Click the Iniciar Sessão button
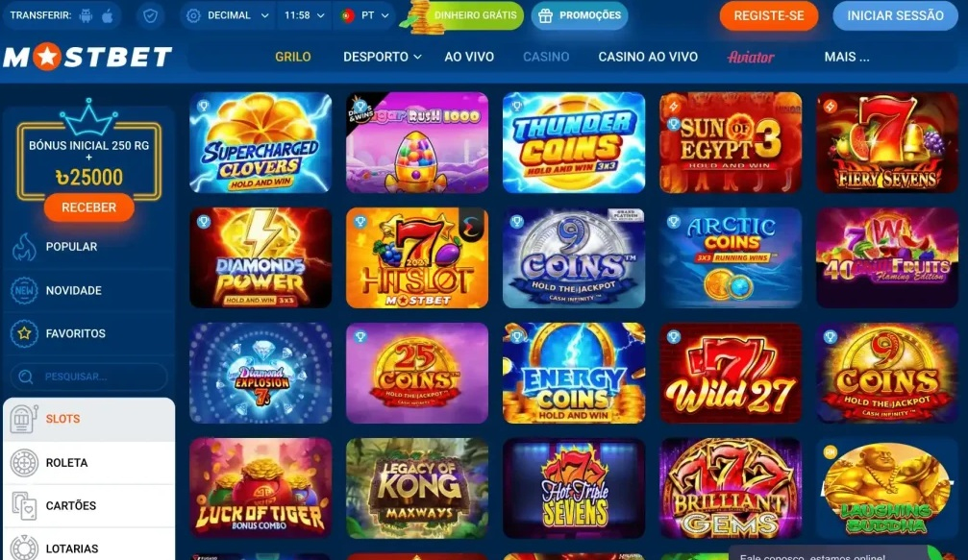 click(x=895, y=15)
